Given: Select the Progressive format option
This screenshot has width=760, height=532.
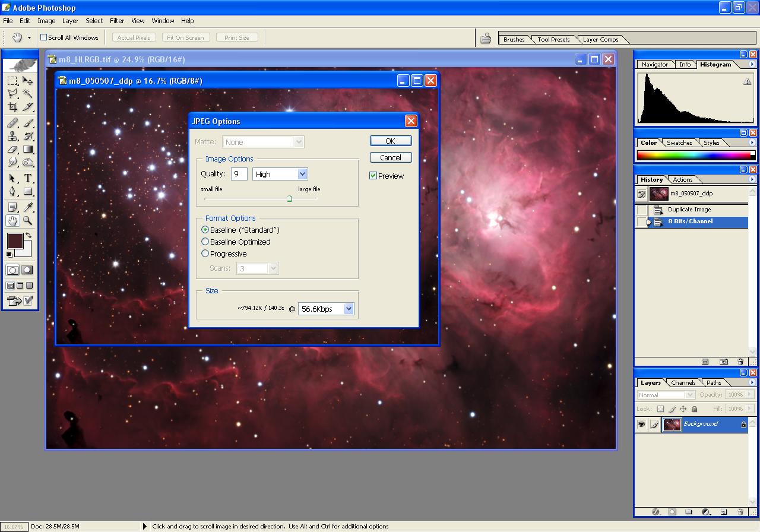Looking at the screenshot, I should point(205,254).
